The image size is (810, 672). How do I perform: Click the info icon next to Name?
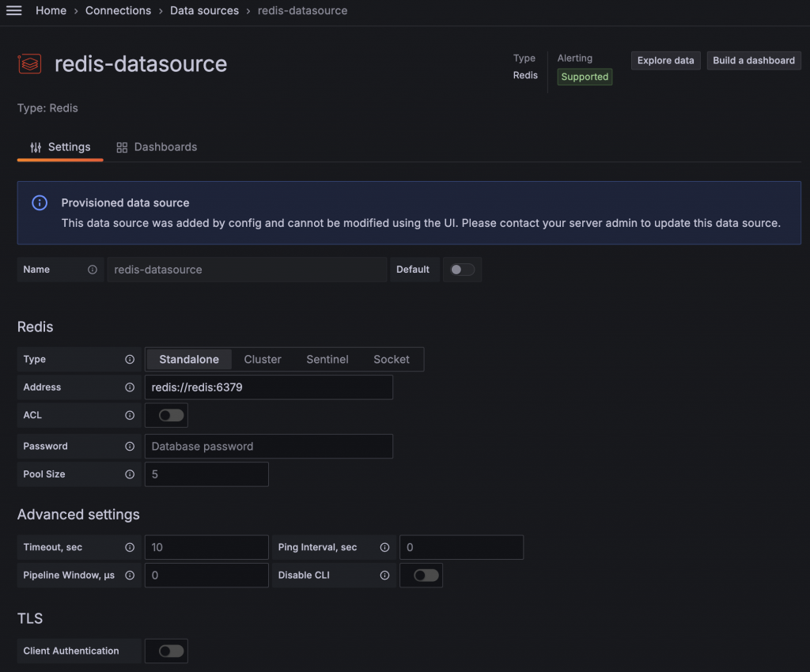[93, 270]
